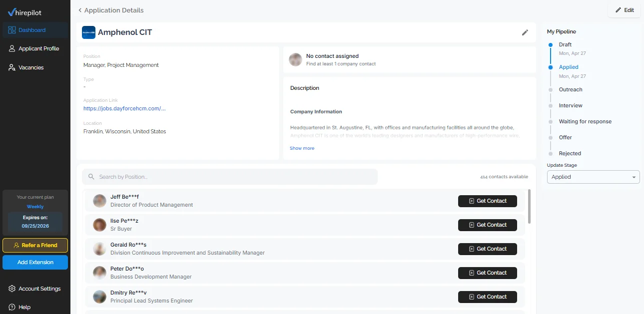Expand the company description via Show more
The width and height of the screenshot is (644, 314).
click(302, 148)
